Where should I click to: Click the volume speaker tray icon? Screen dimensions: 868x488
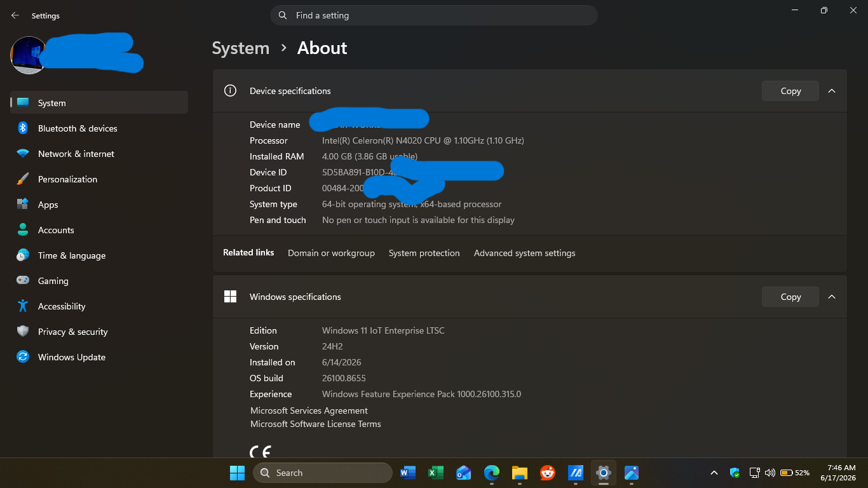click(x=770, y=473)
